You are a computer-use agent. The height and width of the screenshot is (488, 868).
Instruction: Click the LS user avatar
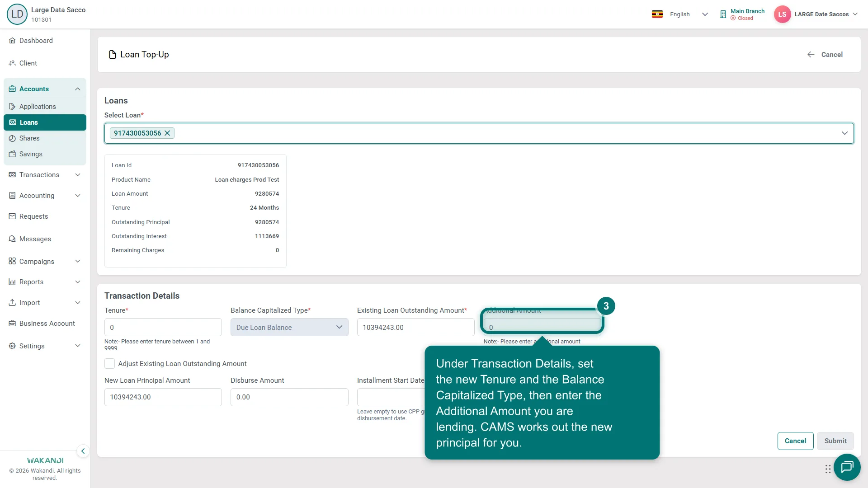[x=782, y=14]
